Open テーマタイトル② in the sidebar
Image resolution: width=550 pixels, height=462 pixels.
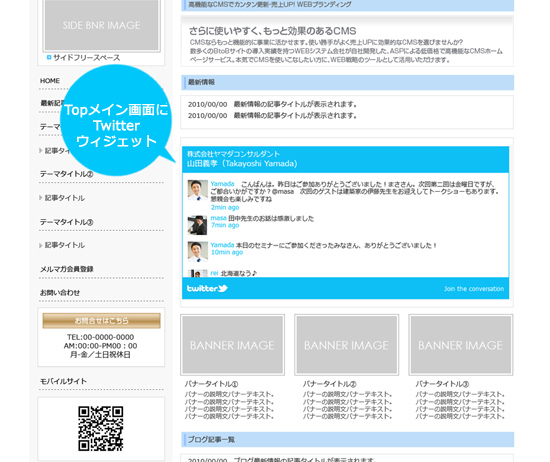[66, 174]
